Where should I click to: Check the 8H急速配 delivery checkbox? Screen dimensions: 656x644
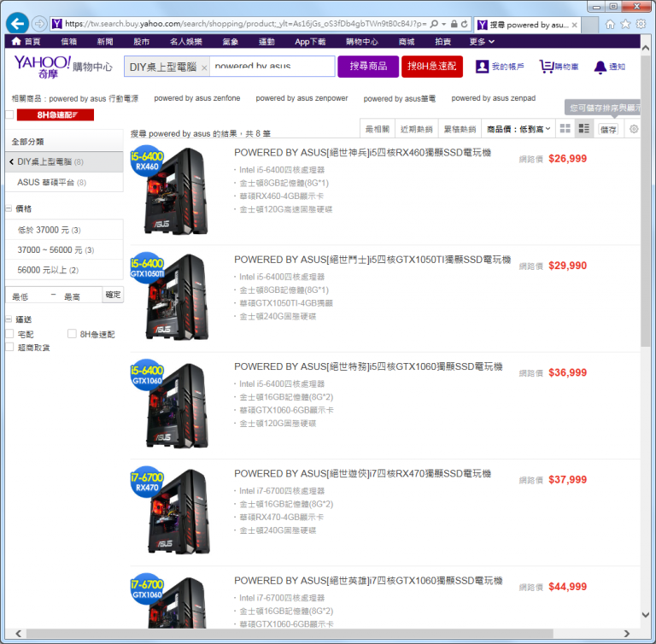point(72,333)
